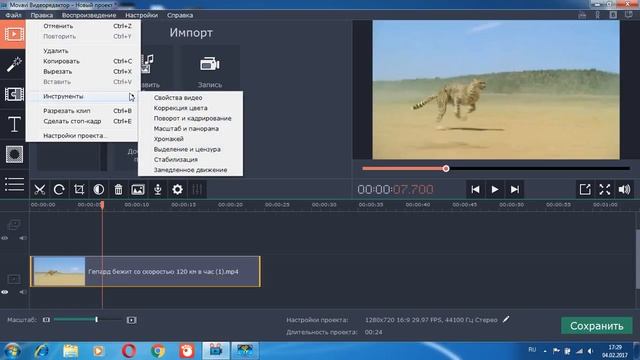Click the microphone Record audio icon

click(158, 189)
